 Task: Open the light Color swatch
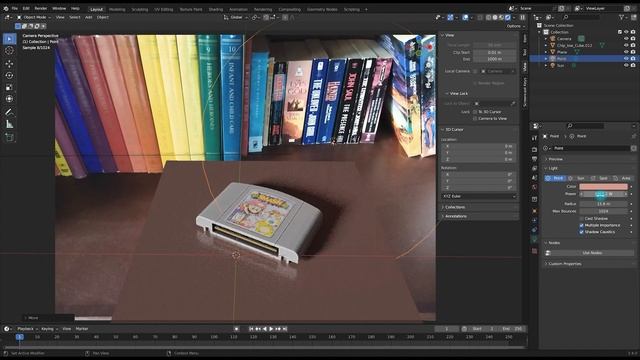(x=603, y=187)
